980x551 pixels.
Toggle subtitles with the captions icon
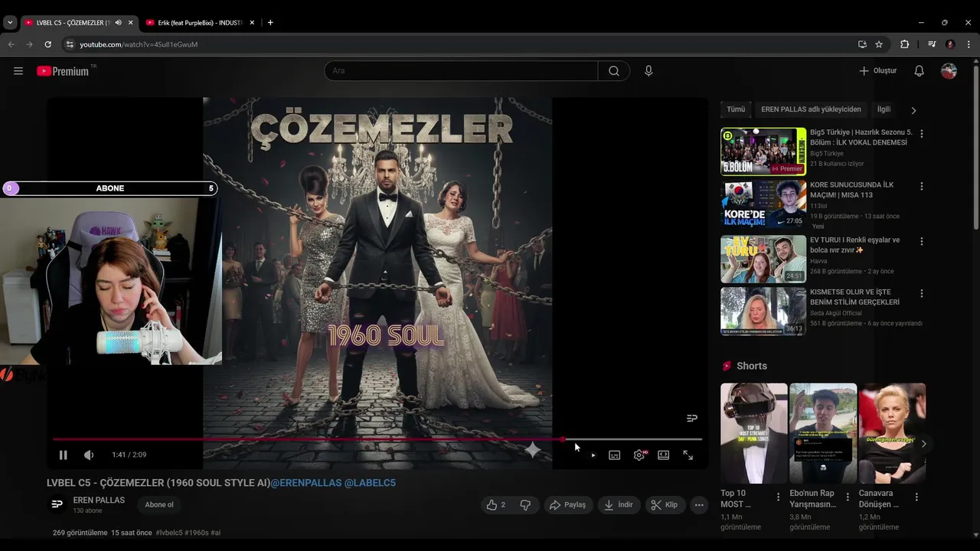pyautogui.click(x=614, y=455)
